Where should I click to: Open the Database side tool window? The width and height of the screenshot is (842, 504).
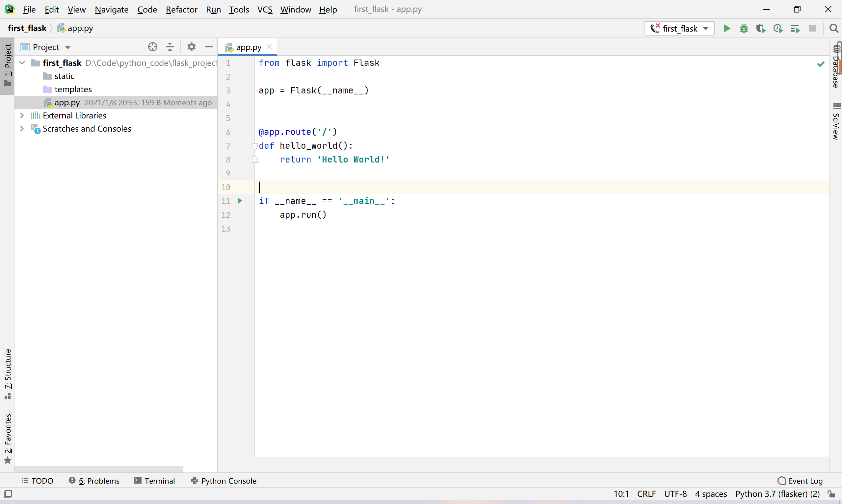(836, 66)
